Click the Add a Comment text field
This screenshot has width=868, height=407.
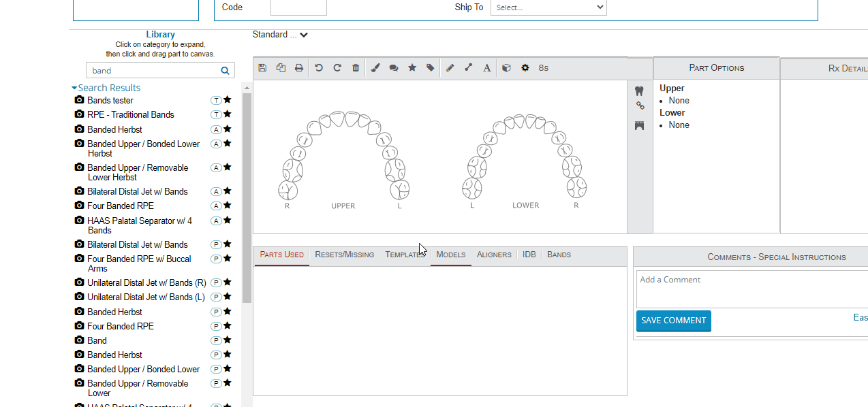(x=749, y=289)
